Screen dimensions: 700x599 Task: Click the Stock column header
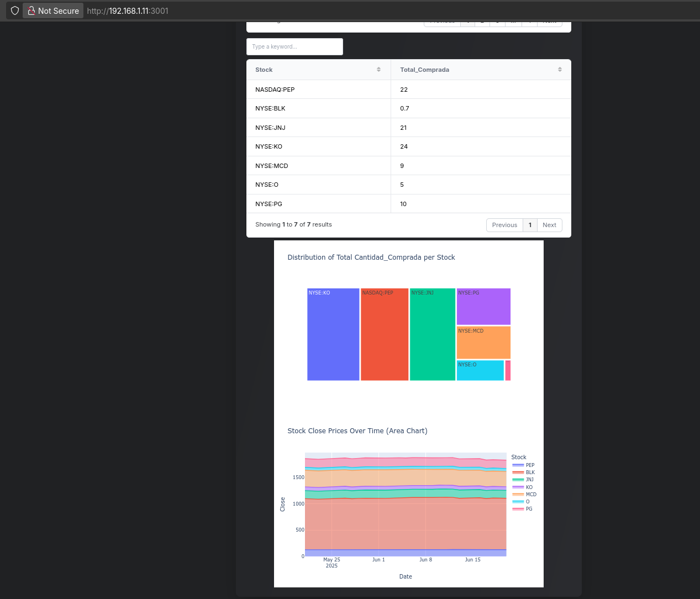[x=318, y=70]
